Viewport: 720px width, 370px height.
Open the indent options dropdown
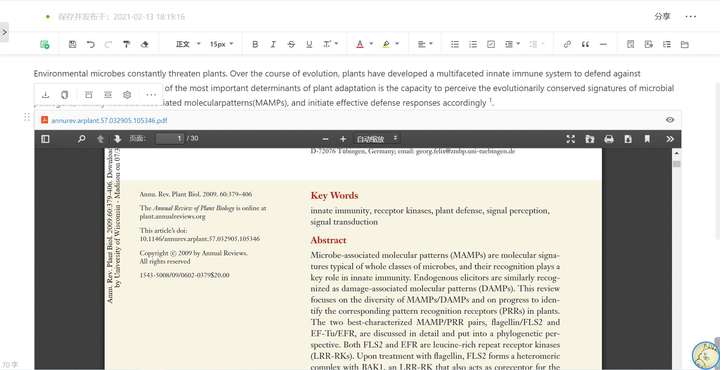[x=512, y=45]
